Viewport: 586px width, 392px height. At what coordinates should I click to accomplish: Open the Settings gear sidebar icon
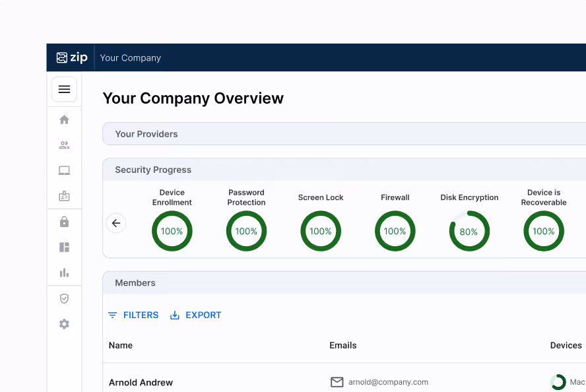pos(64,324)
